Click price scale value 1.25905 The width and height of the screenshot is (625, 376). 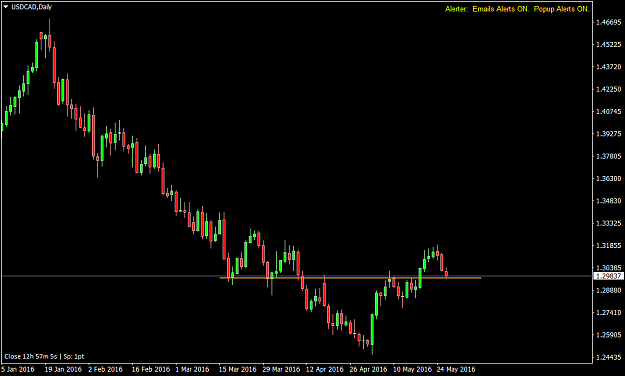(608, 335)
